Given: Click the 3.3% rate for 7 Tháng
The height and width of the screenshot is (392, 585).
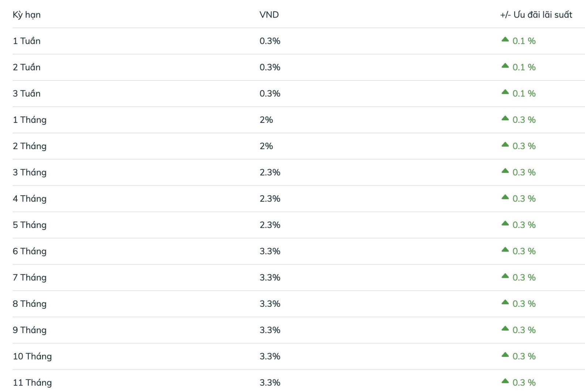Looking at the screenshot, I should tap(270, 278).
